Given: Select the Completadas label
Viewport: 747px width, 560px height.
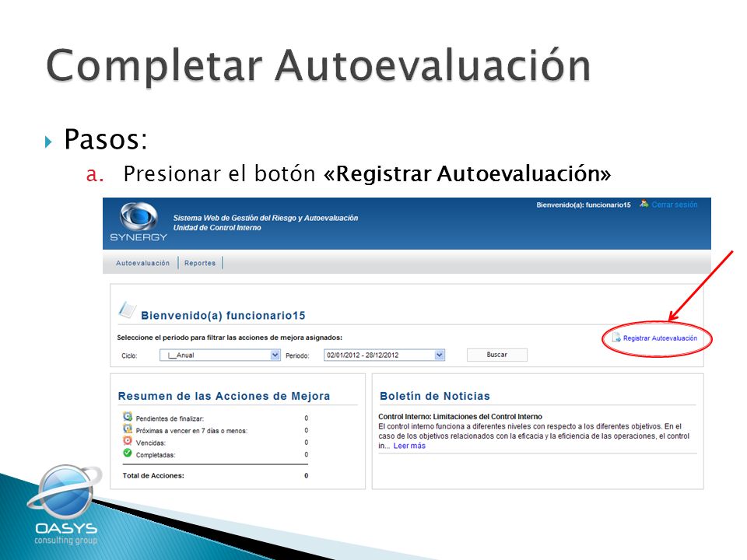Looking at the screenshot, I should tap(156, 455).
